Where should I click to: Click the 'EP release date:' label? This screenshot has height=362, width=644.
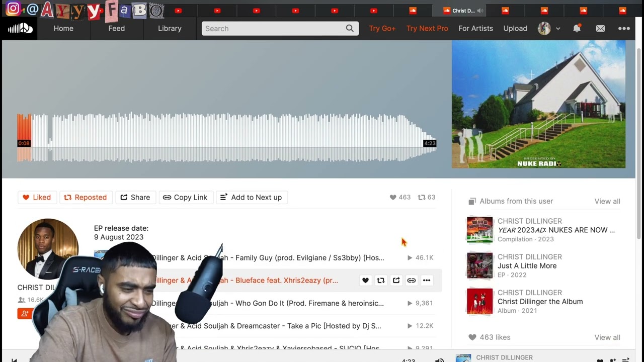click(121, 228)
